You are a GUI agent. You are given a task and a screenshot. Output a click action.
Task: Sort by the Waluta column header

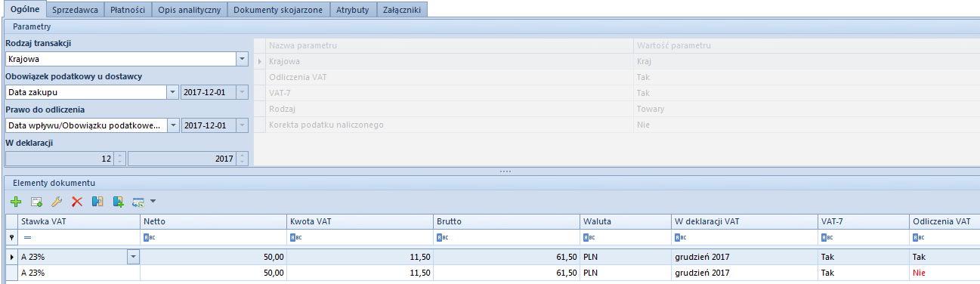point(626,222)
